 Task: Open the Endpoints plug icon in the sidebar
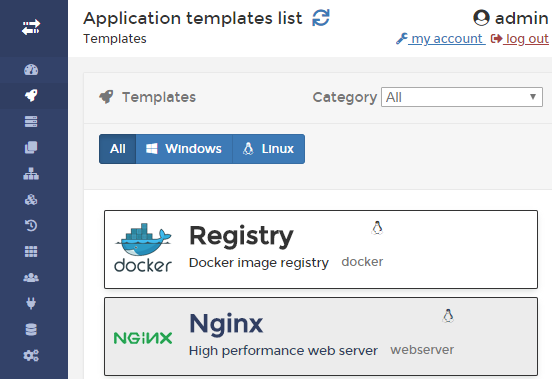pyautogui.click(x=31, y=303)
